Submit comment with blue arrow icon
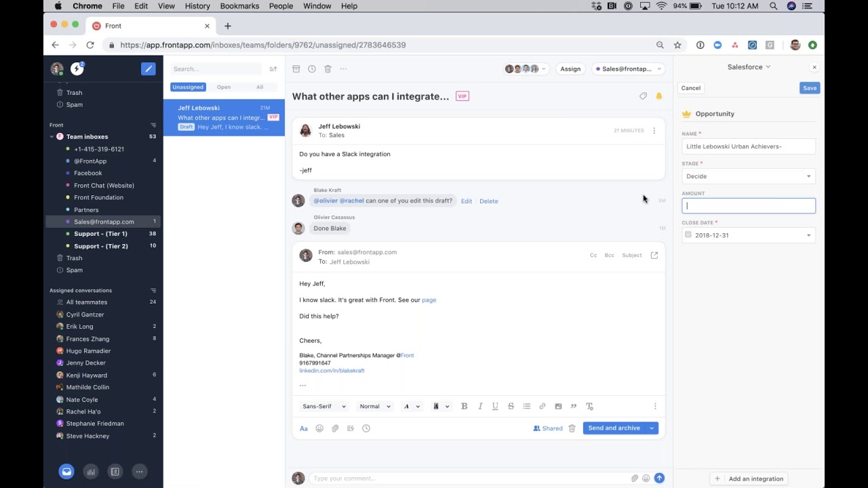868x488 pixels. (x=659, y=479)
